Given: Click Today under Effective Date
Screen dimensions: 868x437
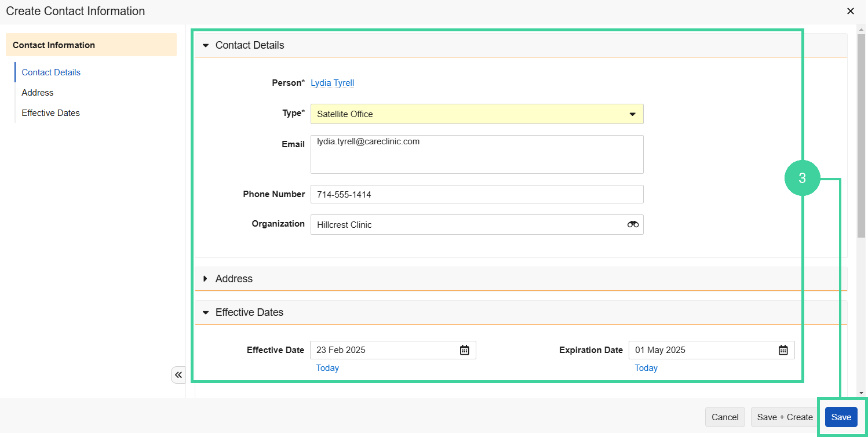Looking at the screenshot, I should 327,368.
